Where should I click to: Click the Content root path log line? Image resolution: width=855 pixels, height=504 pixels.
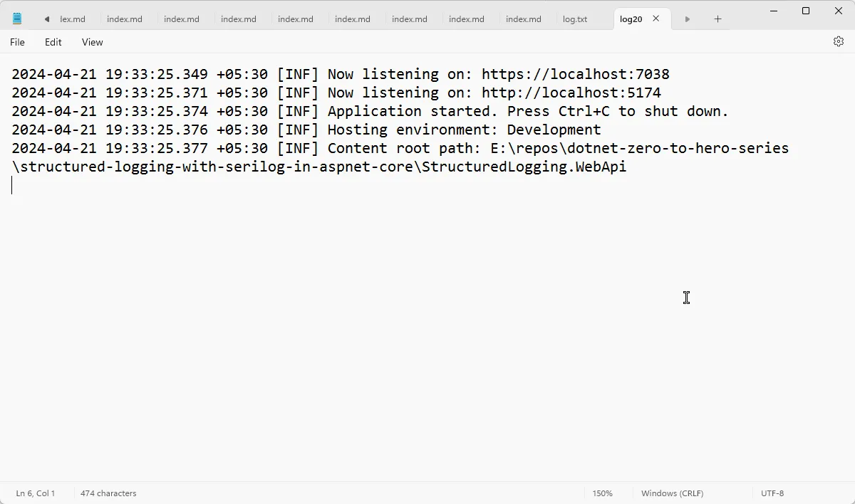click(399, 148)
